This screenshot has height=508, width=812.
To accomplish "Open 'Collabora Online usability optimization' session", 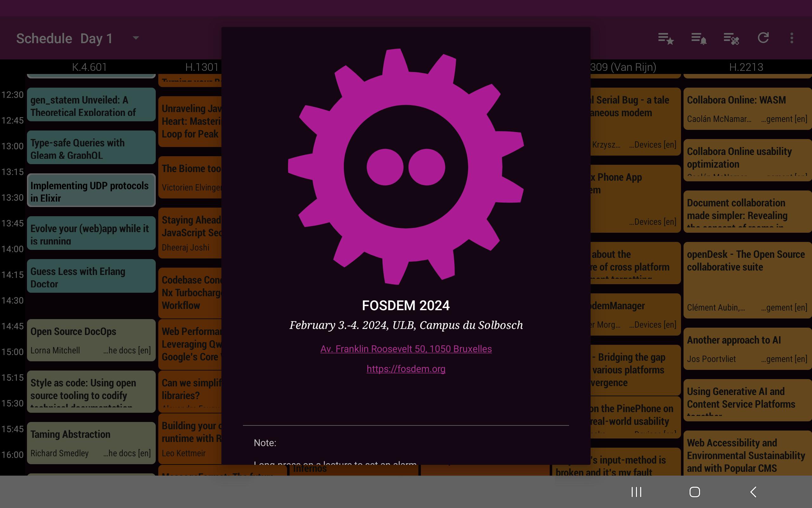I will click(x=748, y=160).
